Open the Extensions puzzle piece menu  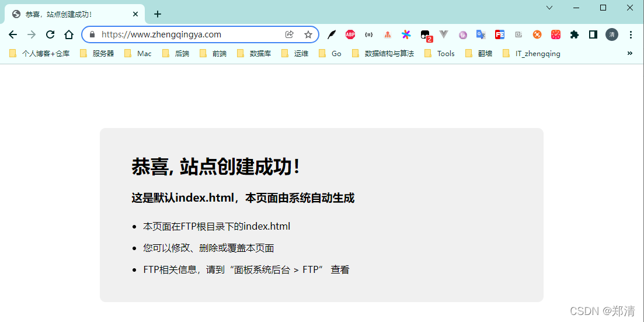tap(574, 35)
